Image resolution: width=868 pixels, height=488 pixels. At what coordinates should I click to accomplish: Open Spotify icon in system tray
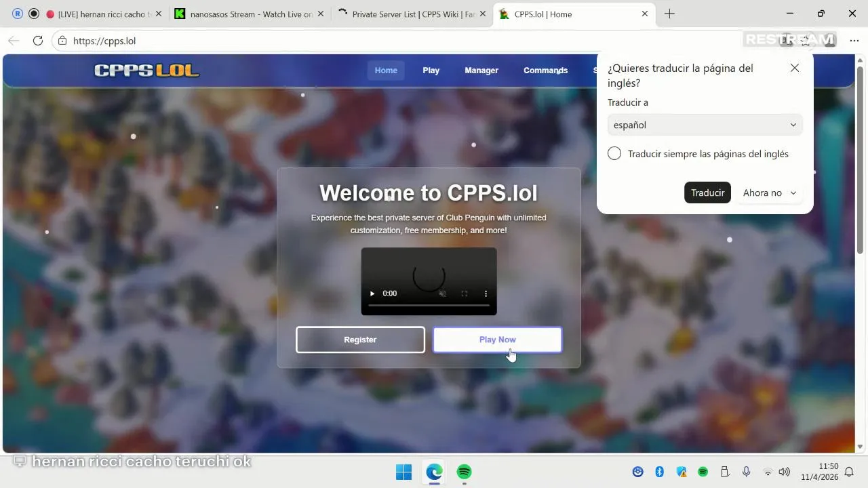[703, 472]
